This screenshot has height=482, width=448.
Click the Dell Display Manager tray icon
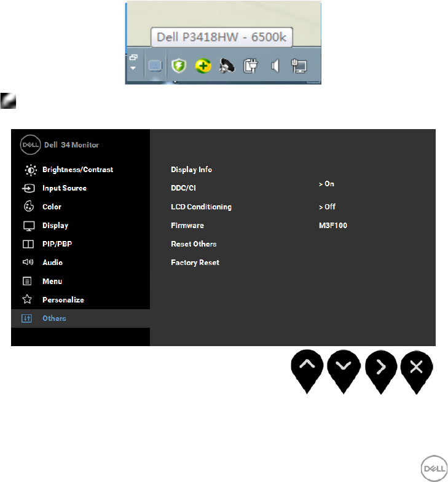pyautogui.click(x=155, y=66)
